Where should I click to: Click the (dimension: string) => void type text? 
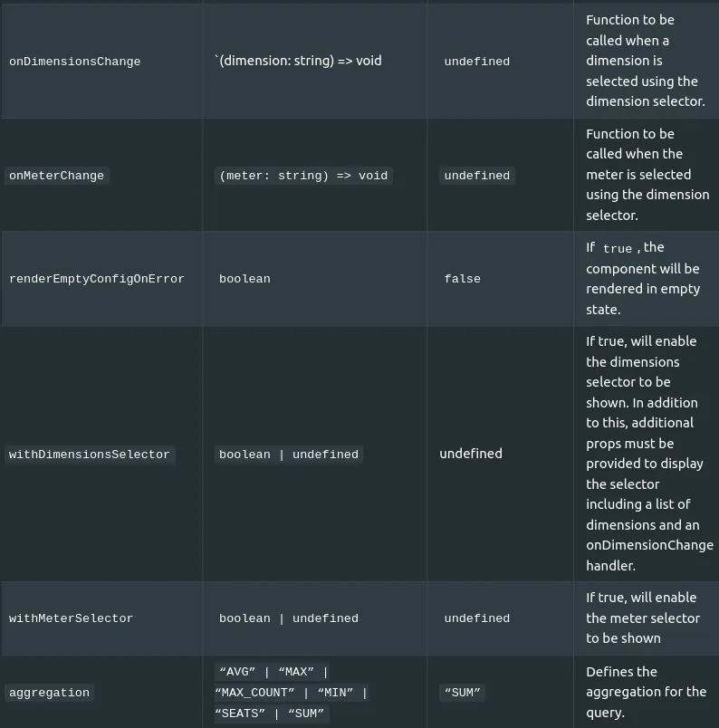coord(298,61)
